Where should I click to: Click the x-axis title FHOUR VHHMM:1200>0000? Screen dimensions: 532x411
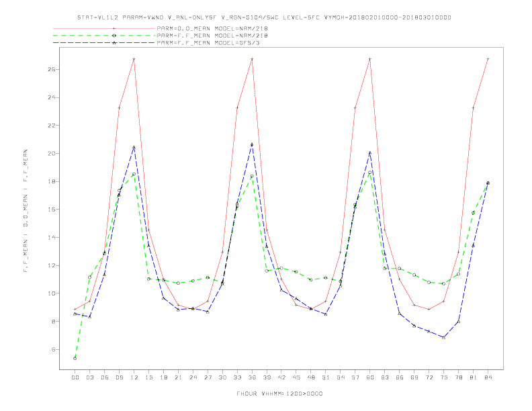tap(279, 394)
